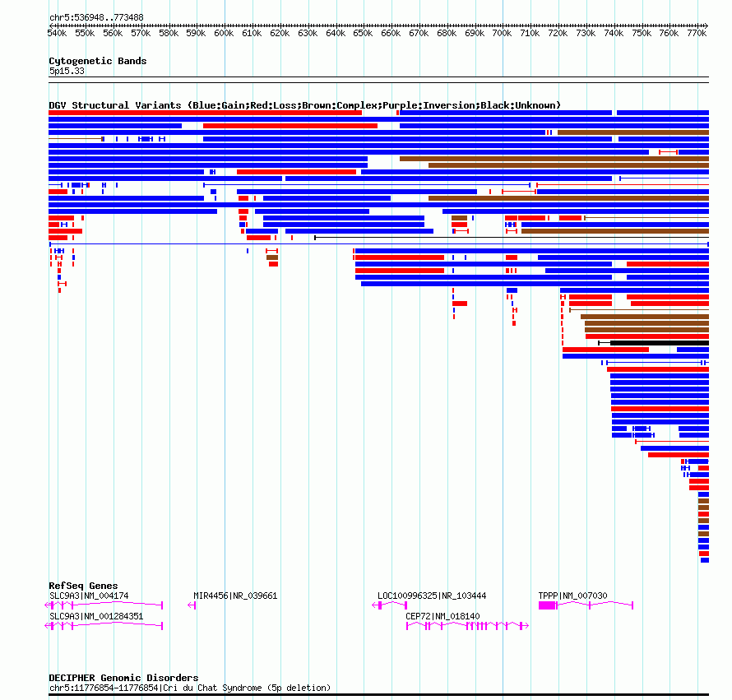Click the LOC100996325|NR_103444 gene label
The height and width of the screenshot is (700, 732).
432,596
